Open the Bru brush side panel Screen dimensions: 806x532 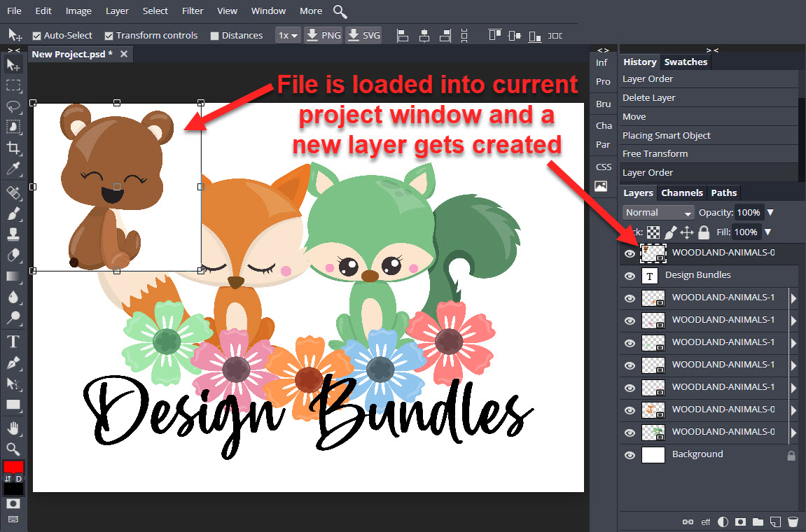pos(604,104)
